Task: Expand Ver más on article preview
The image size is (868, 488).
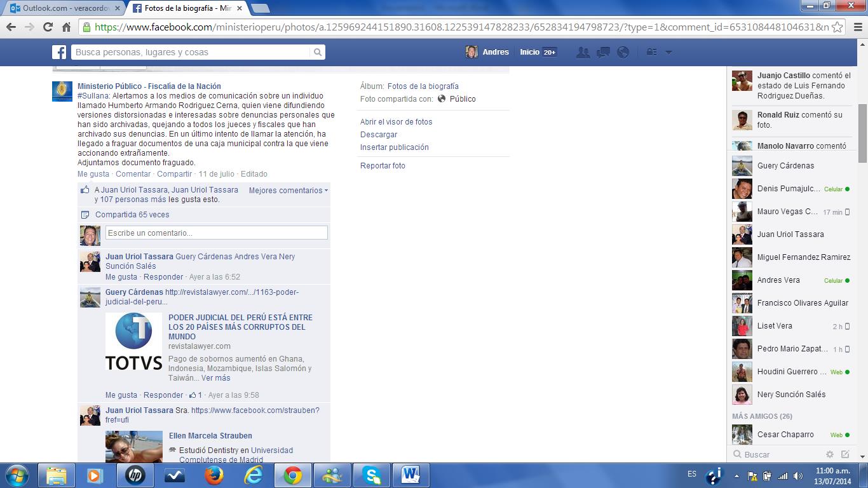Action: pyautogui.click(x=216, y=378)
